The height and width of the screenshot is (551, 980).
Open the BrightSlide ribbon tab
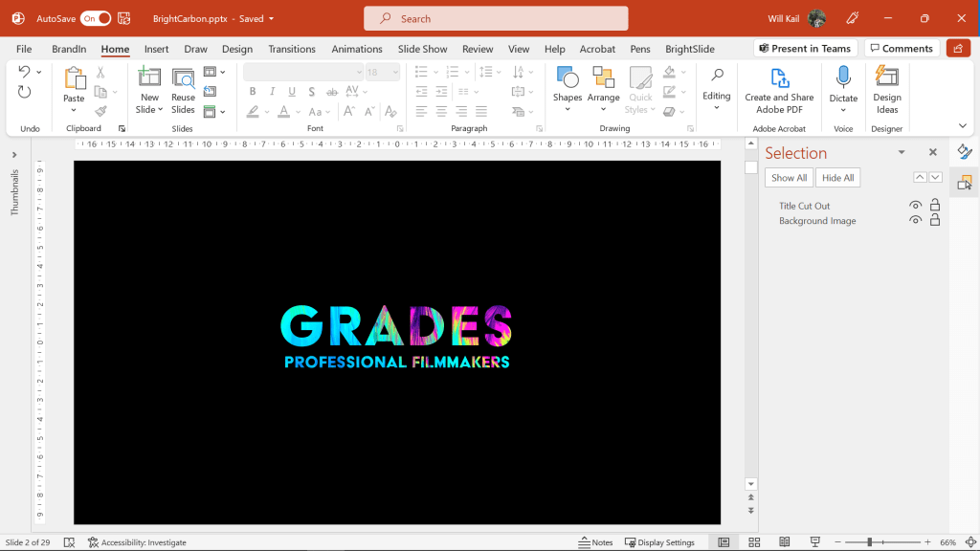(x=689, y=49)
